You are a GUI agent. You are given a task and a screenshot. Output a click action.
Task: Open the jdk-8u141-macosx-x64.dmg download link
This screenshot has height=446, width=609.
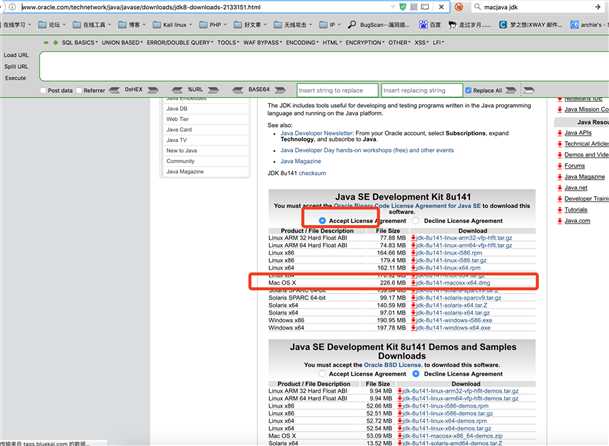point(453,282)
